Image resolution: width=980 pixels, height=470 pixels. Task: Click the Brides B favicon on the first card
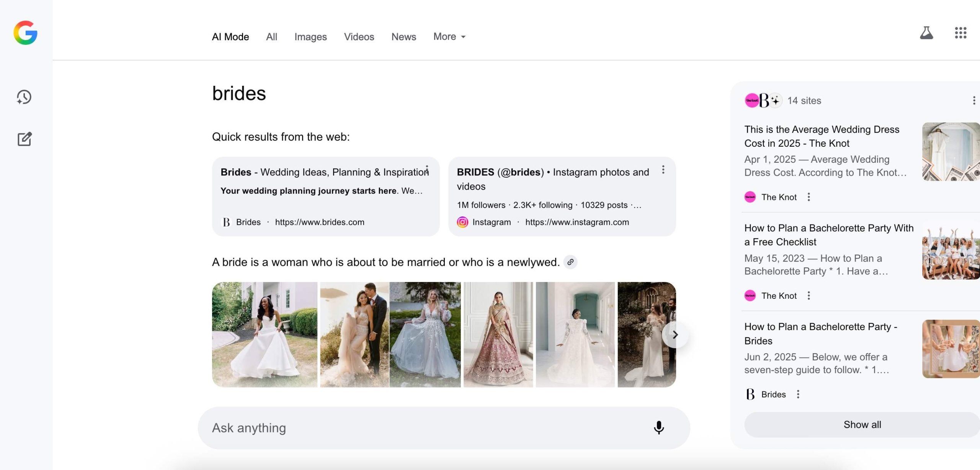[227, 222]
